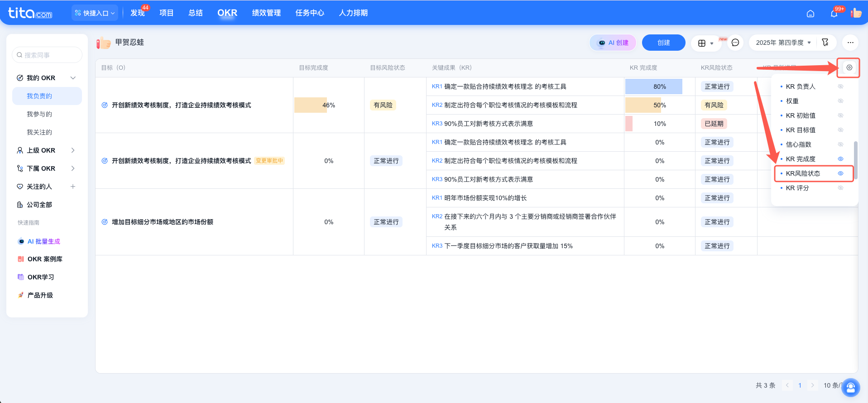Click the AI 创建 button

[613, 43]
